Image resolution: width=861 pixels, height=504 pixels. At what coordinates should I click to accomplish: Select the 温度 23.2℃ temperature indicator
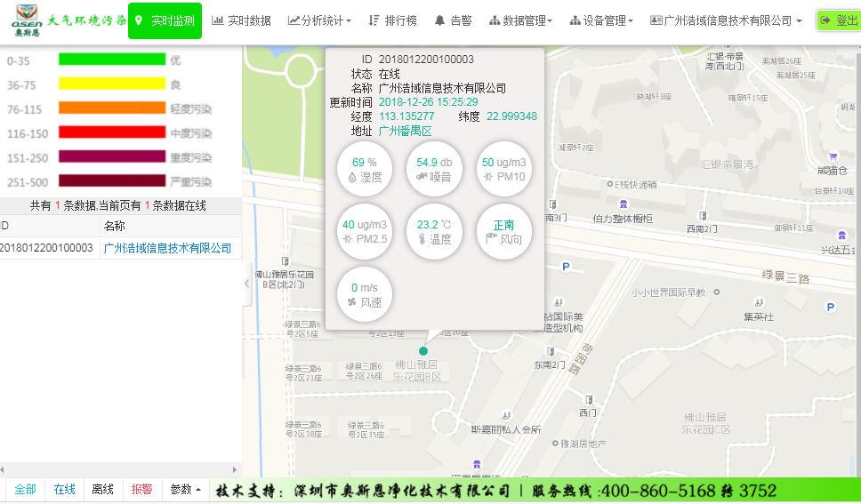pos(434,231)
